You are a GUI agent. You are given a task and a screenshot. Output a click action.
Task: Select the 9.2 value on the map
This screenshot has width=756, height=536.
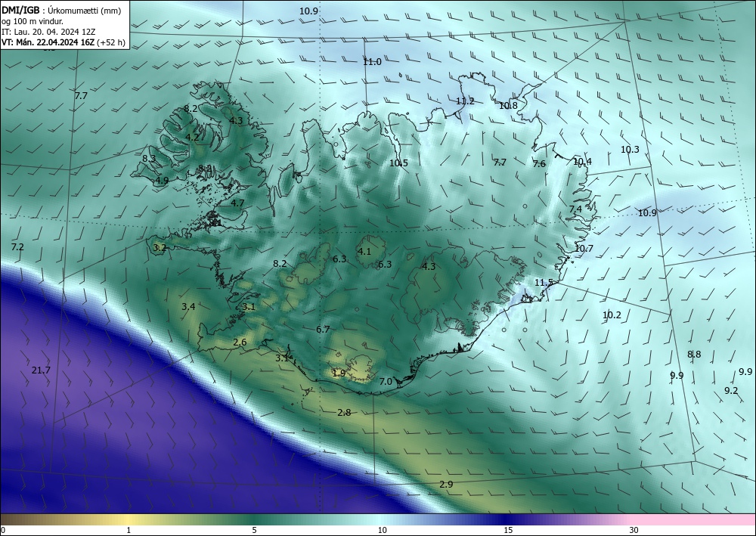pos(731,390)
